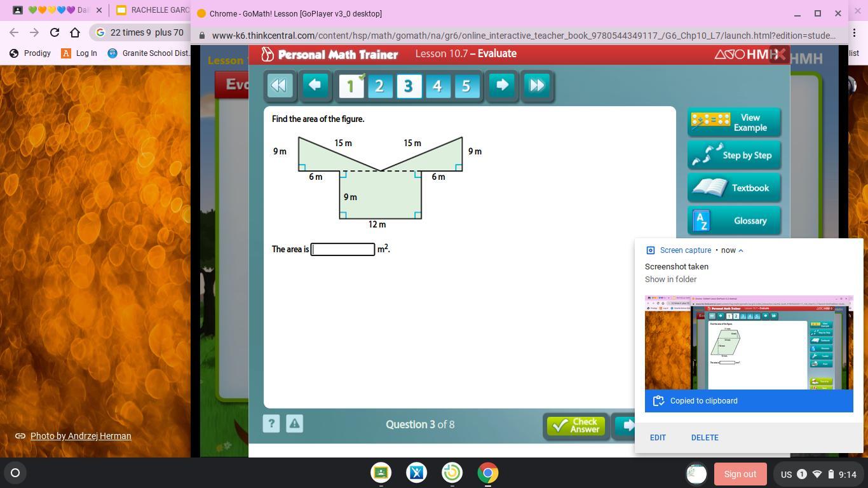Click the lock icon in GoMath window URL bar
Image resolution: width=868 pixels, height=488 pixels.
(x=202, y=36)
